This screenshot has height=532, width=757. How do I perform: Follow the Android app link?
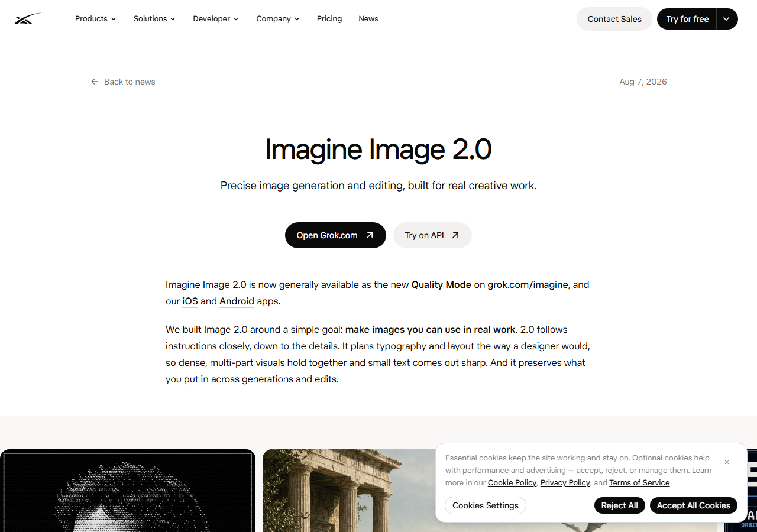pos(237,301)
